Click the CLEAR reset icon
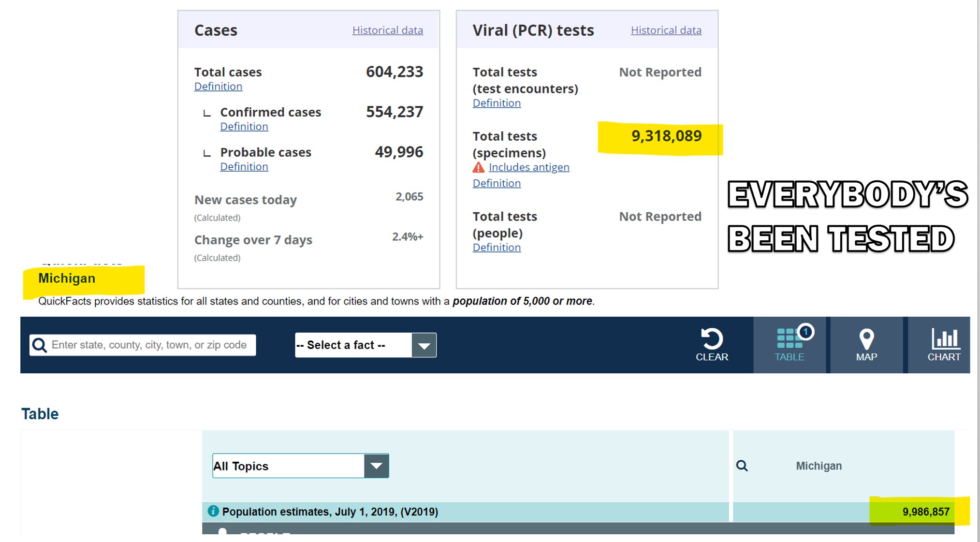The height and width of the screenshot is (542, 980). [712, 339]
